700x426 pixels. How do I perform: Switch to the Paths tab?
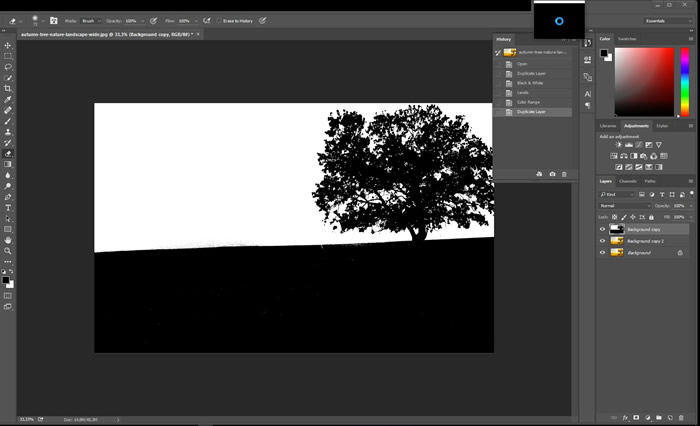click(x=650, y=181)
